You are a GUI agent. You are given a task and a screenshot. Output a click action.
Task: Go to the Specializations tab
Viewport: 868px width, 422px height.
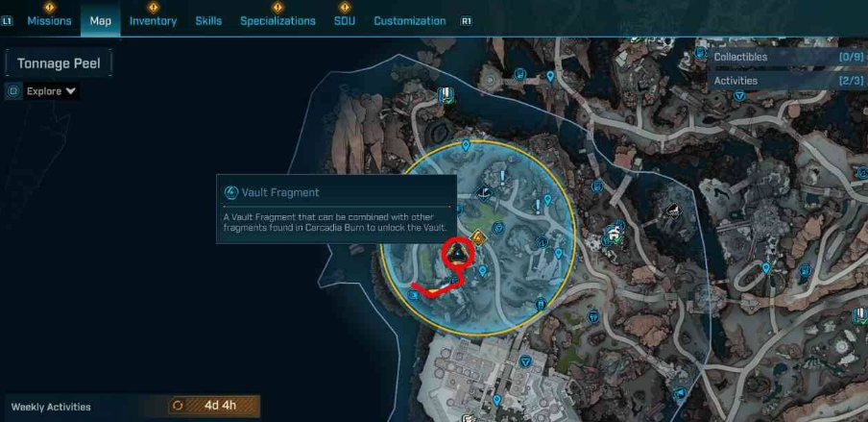(x=277, y=21)
